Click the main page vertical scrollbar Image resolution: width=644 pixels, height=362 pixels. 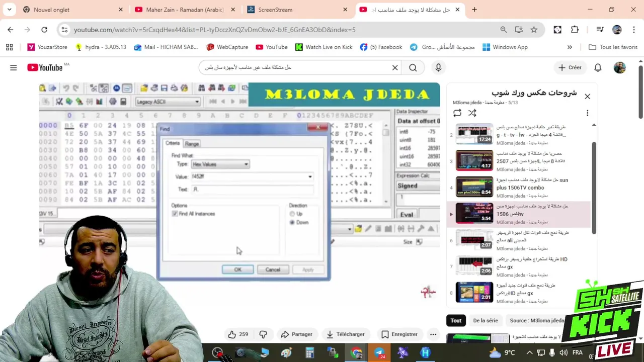click(x=640, y=93)
